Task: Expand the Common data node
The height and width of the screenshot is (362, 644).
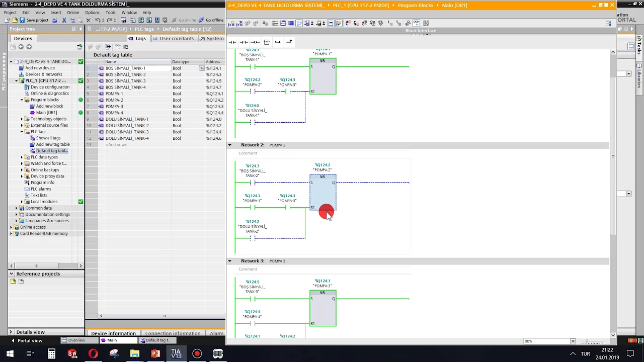Action: (17, 208)
